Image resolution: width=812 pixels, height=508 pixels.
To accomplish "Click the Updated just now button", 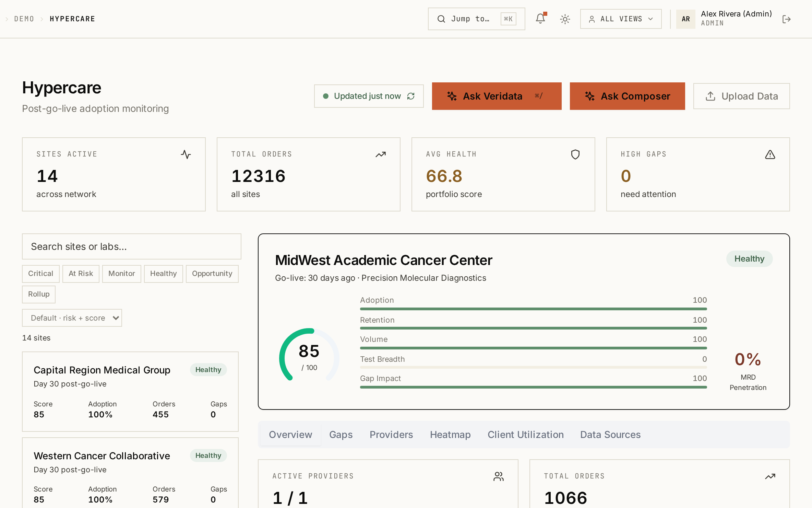I will click(x=369, y=96).
